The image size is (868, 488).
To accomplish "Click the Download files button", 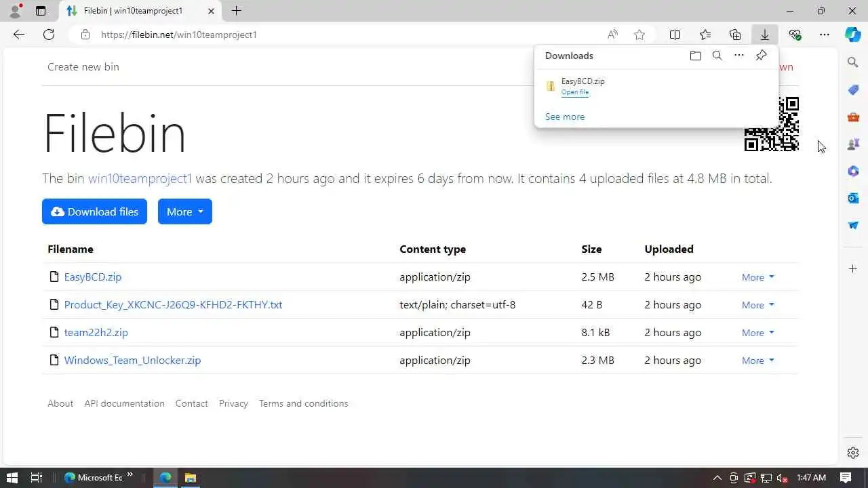I will pos(94,211).
